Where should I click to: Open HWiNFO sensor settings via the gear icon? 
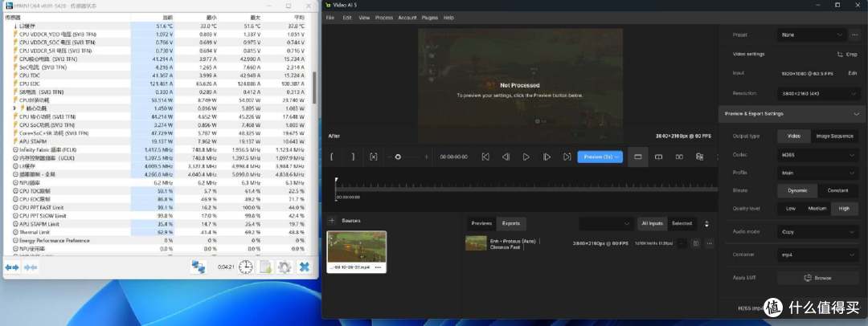pos(285,267)
